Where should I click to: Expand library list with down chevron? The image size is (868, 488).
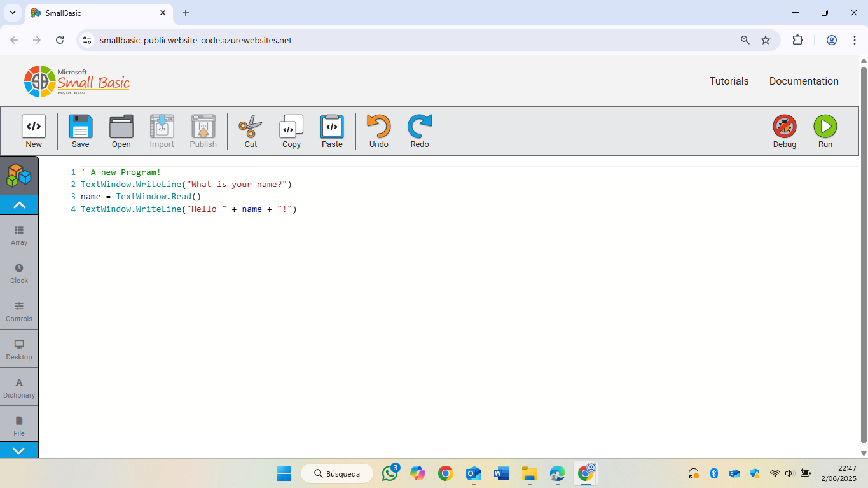pyautogui.click(x=19, y=450)
